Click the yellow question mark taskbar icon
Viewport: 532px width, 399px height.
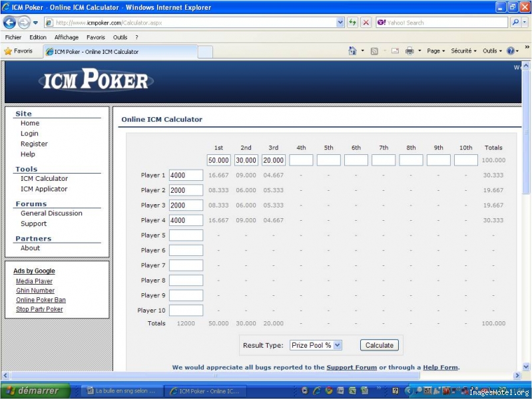coord(396,390)
